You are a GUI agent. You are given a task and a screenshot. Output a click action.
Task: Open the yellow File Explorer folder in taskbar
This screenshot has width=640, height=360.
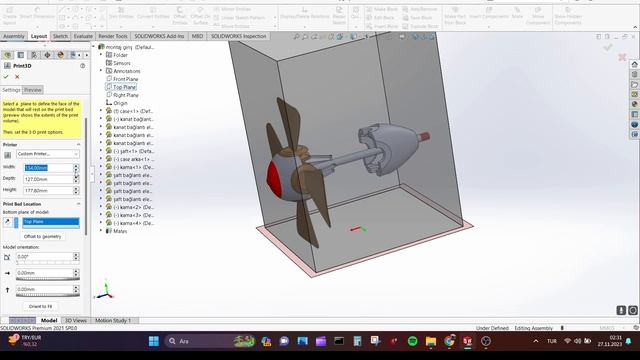tap(431, 341)
